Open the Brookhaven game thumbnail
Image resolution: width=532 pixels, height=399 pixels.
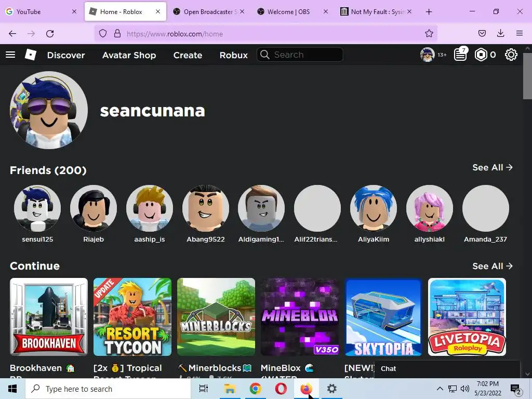coord(49,317)
